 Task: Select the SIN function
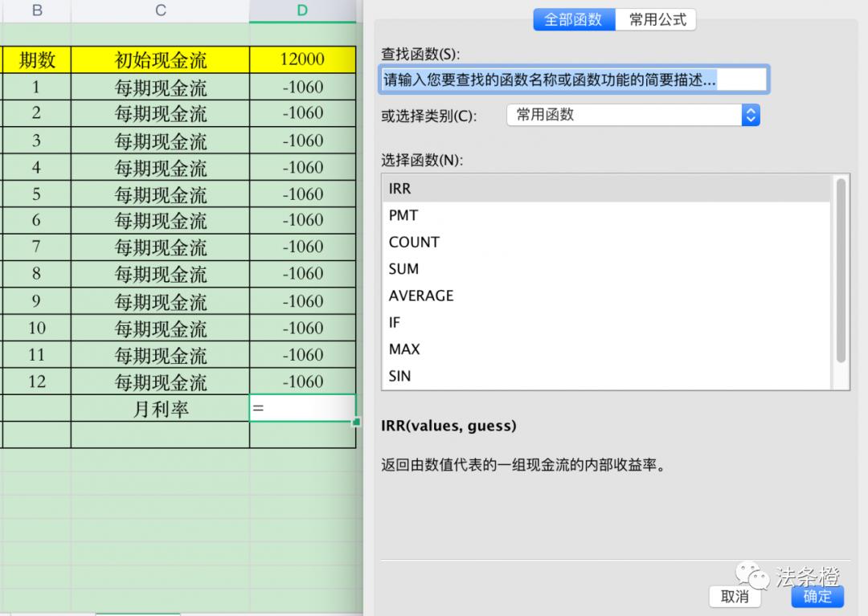[400, 376]
